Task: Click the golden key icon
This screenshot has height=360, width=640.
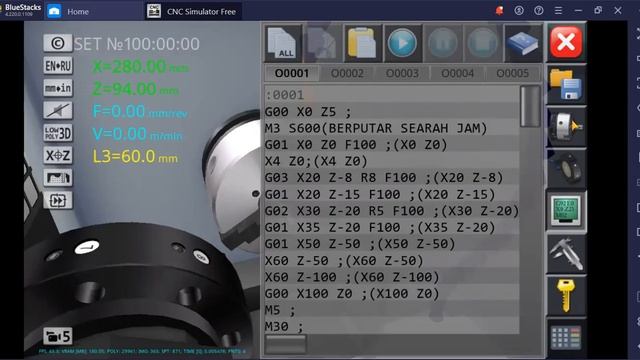Action: point(566,296)
